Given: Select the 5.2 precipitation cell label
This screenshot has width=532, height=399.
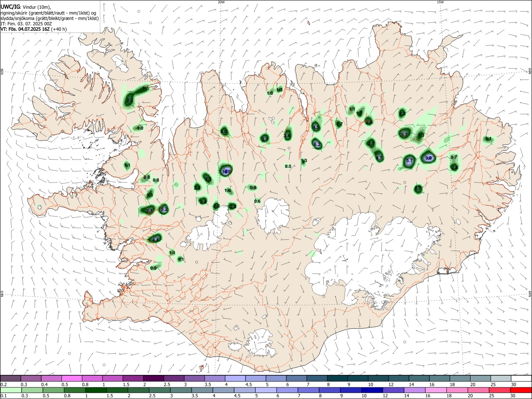Looking at the screenshot, I should tap(164, 209).
